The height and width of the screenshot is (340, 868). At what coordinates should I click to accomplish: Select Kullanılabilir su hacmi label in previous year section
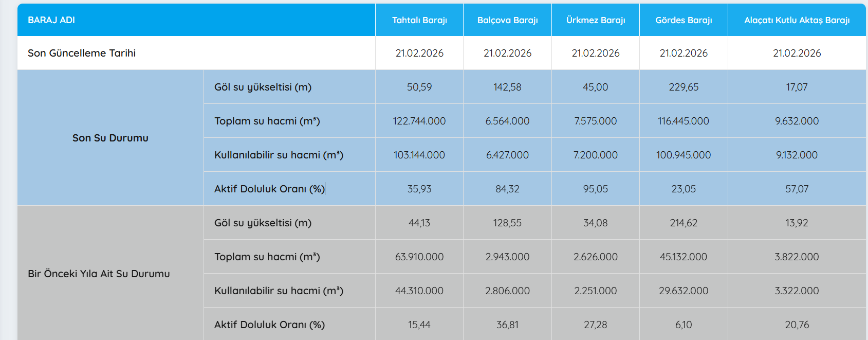(x=279, y=291)
